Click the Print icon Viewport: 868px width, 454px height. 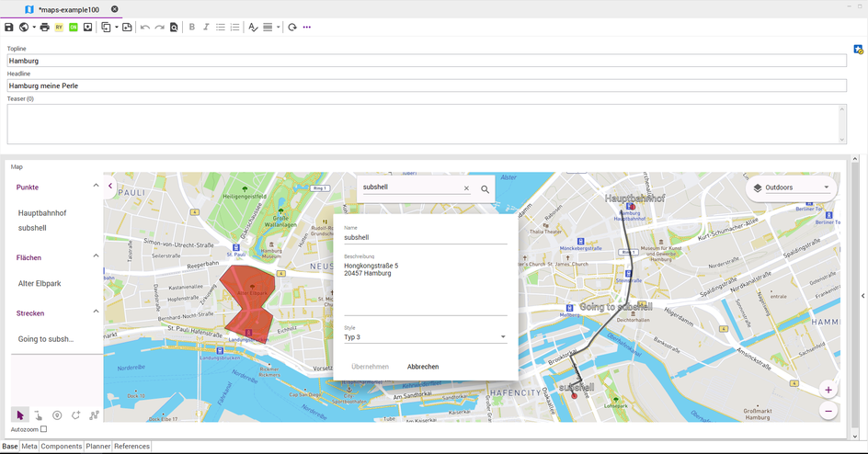(45, 27)
